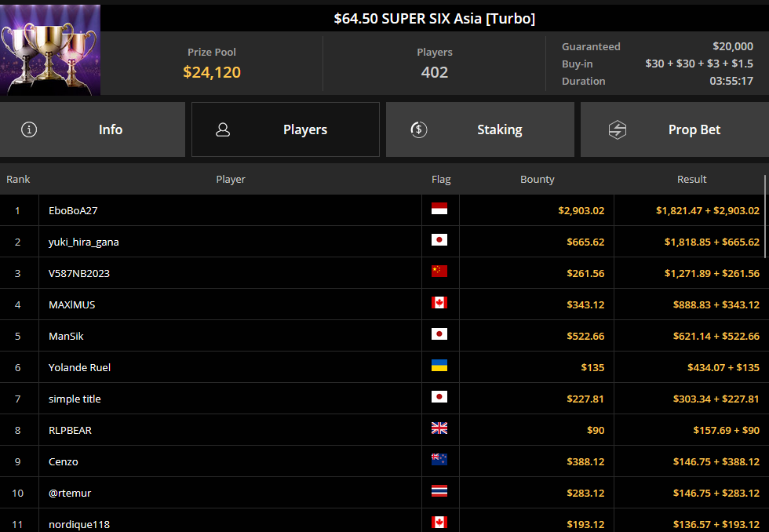Click the players list vertical scrollbar
Screen dimensions: 769x532
tap(765, 217)
